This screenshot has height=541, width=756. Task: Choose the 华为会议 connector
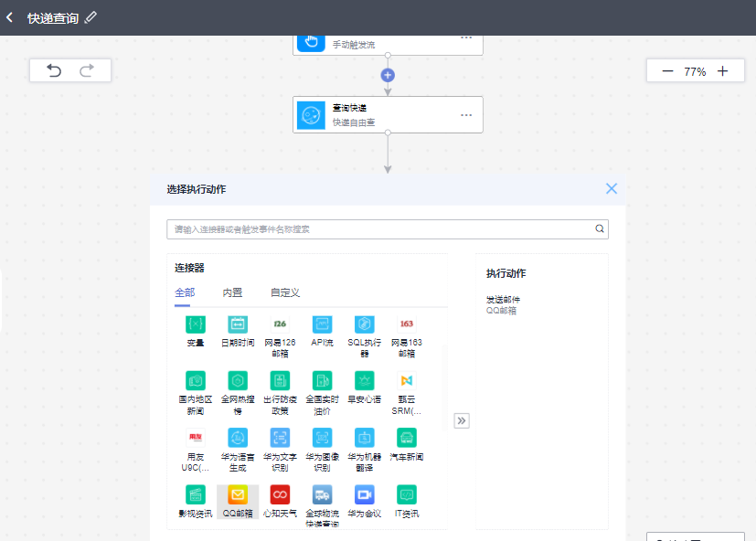tap(365, 502)
